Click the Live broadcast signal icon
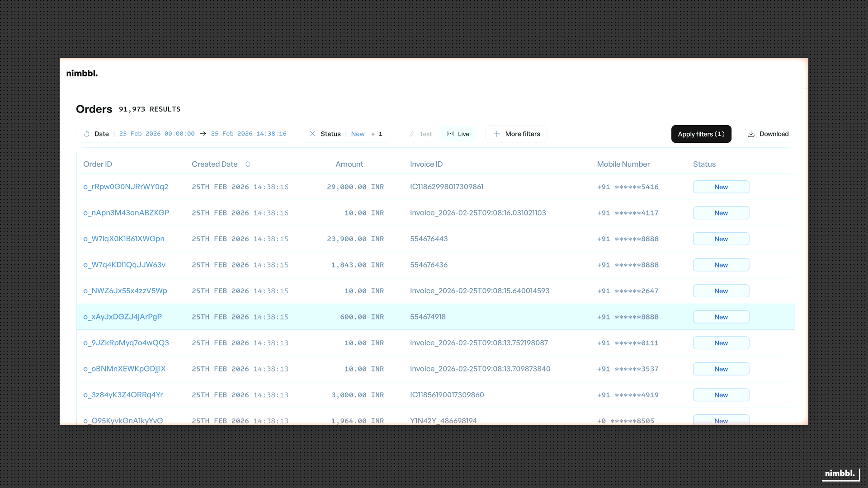Screen dimensions: 868x488 coord(450,134)
